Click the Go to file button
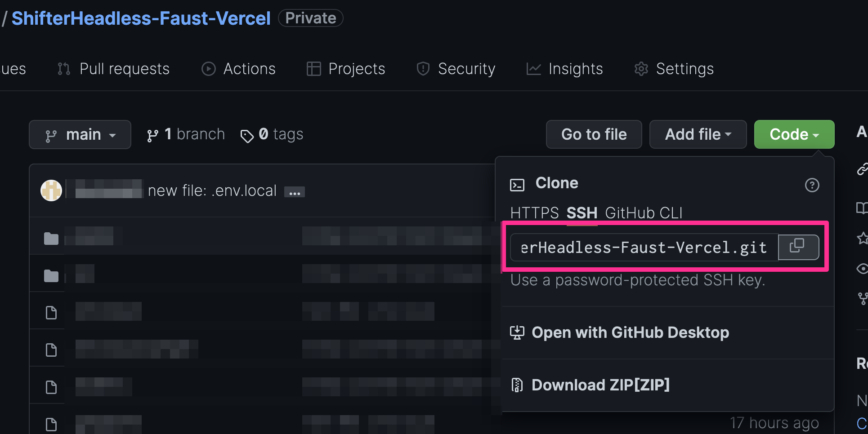The image size is (868, 434). point(594,134)
